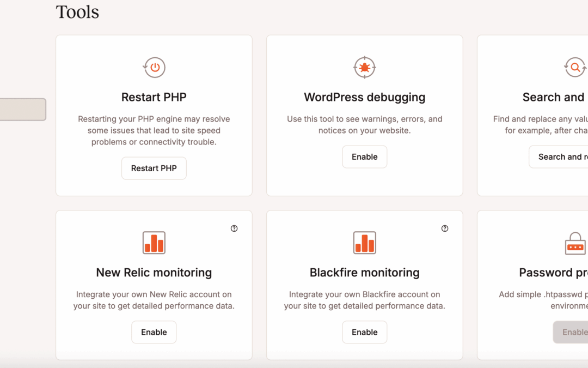Viewport: 588px width, 368px height.
Task: Click the Search and replace magnifier icon
Action: click(x=575, y=68)
